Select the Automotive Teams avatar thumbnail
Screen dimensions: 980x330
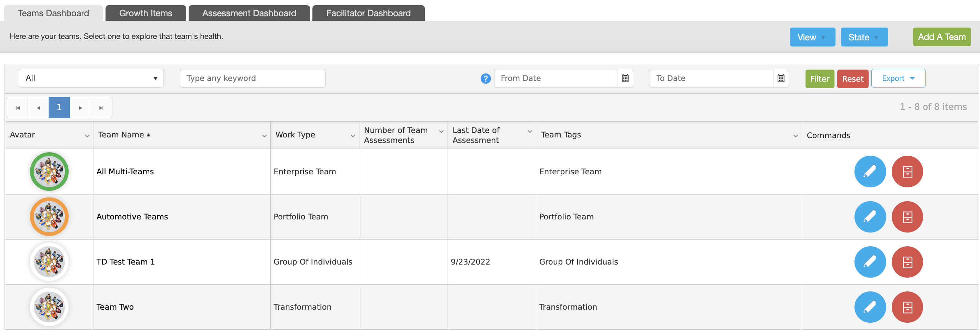[49, 217]
